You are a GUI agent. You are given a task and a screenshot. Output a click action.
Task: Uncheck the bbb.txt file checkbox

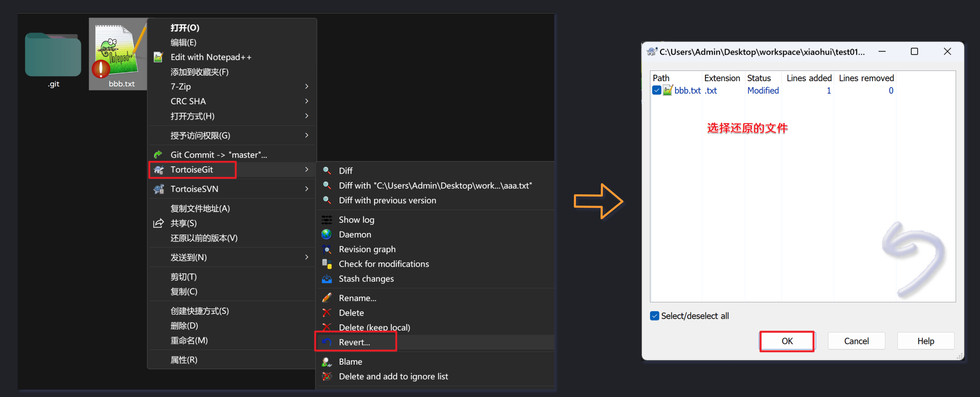point(656,90)
